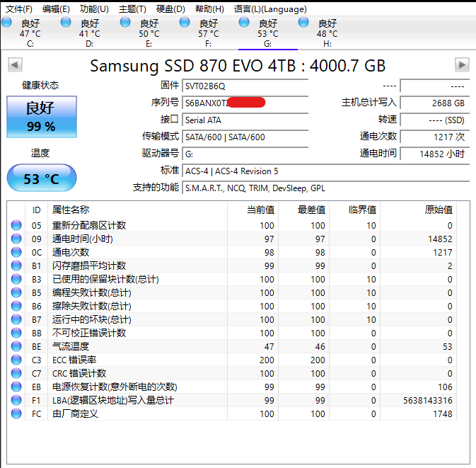Click the 原始值 column header
This screenshot has height=468, width=476.
418,210
